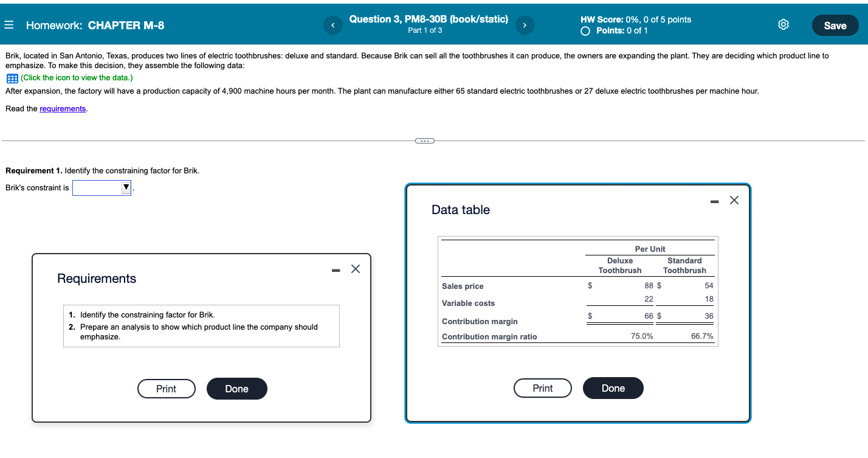Viewport: 868px width, 458px height.
Task: Click Requirement 1 heading text
Action: (x=102, y=170)
